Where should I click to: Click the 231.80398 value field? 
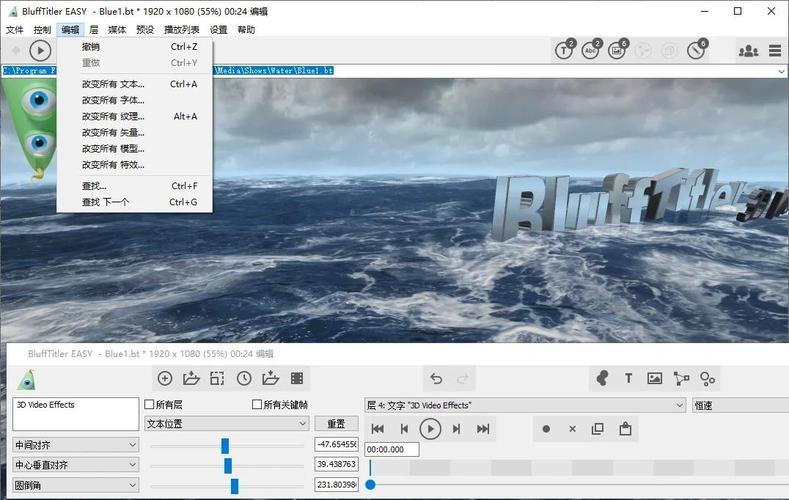click(337, 484)
